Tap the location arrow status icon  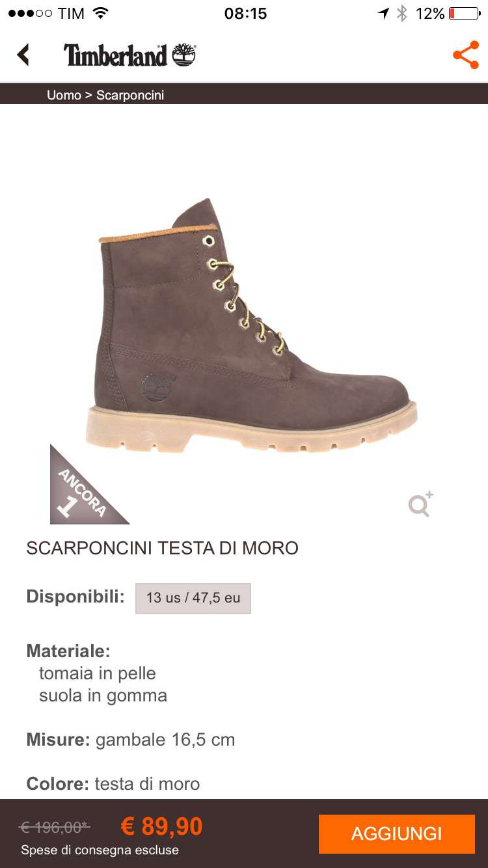click(x=383, y=14)
